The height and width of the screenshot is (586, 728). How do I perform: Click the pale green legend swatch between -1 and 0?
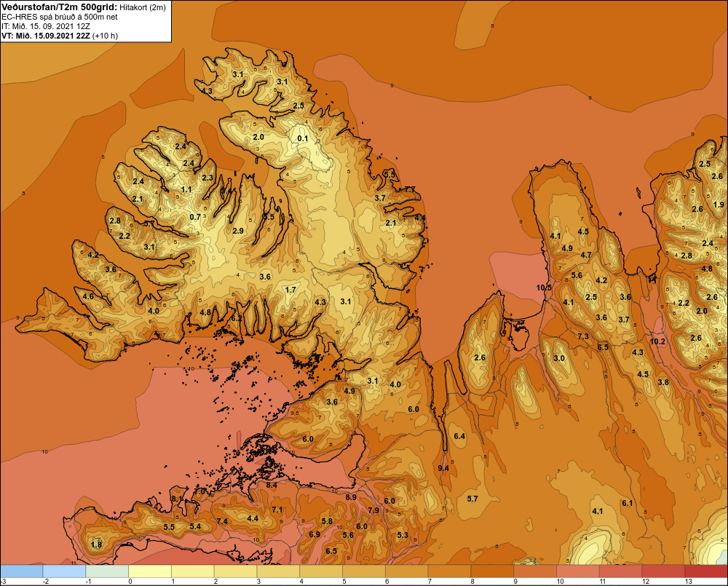(107, 571)
